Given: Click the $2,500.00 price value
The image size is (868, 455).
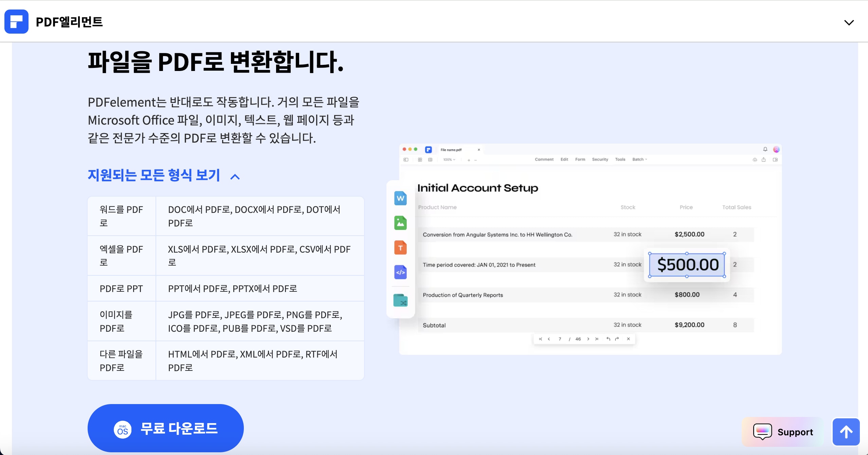Looking at the screenshot, I should (x=689, y=234).
